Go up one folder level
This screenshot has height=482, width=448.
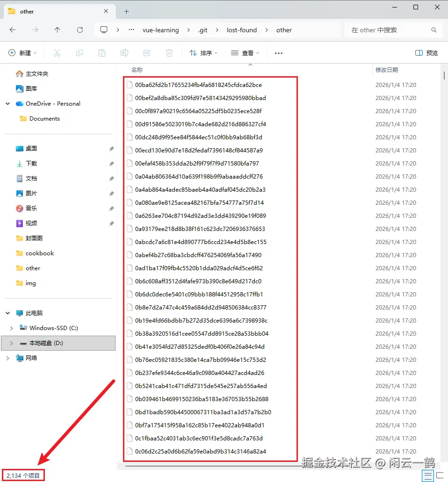point(57,30)
